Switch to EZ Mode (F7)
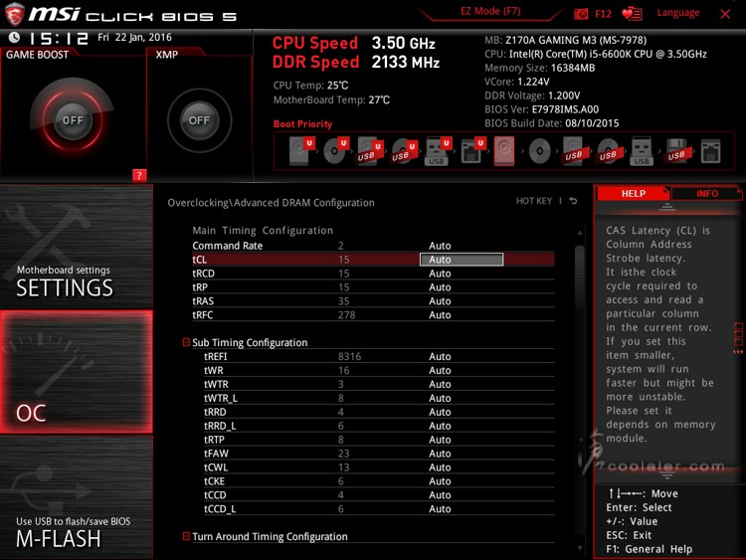The width and height of the screenshot is (746, 560). 490,11
